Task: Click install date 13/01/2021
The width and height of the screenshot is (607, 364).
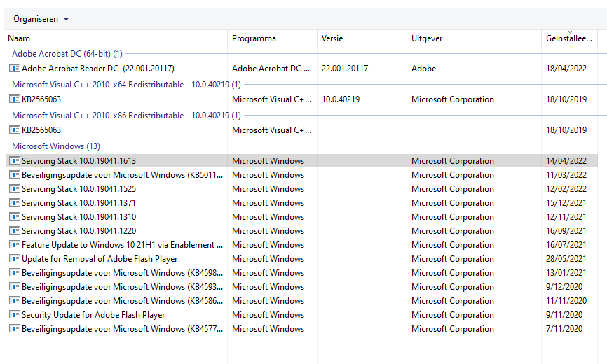Action: pyautogui.click(x=566, y=273)
